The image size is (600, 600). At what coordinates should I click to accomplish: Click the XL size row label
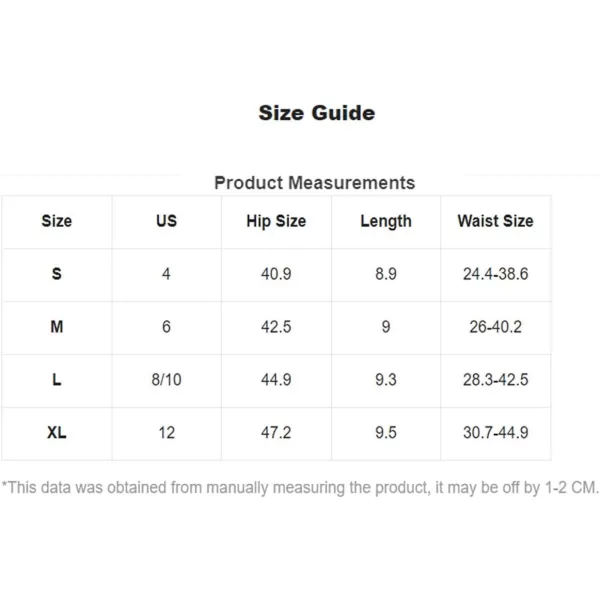pyautogui.click(x=57, y=433)
